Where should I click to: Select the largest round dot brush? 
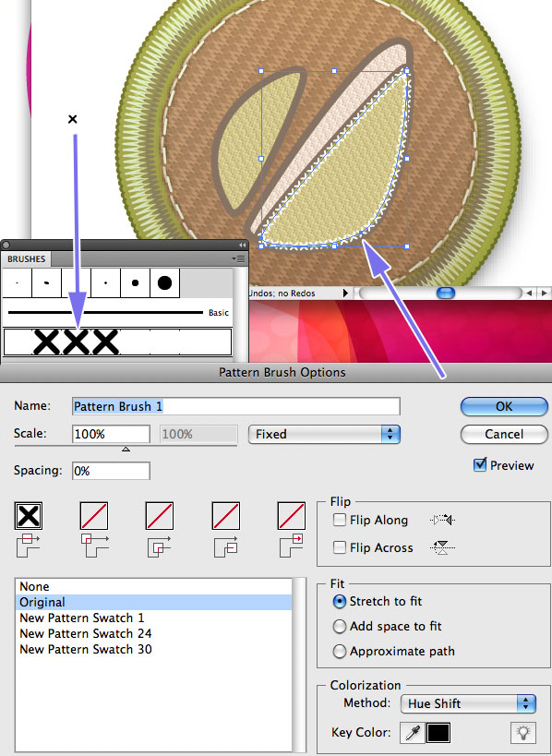coord(164,283)
